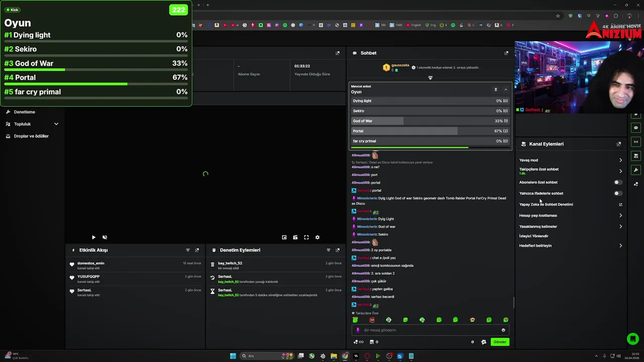Pop out the top stats panel
Screen dimensions: 644x362
click(338, 53)
